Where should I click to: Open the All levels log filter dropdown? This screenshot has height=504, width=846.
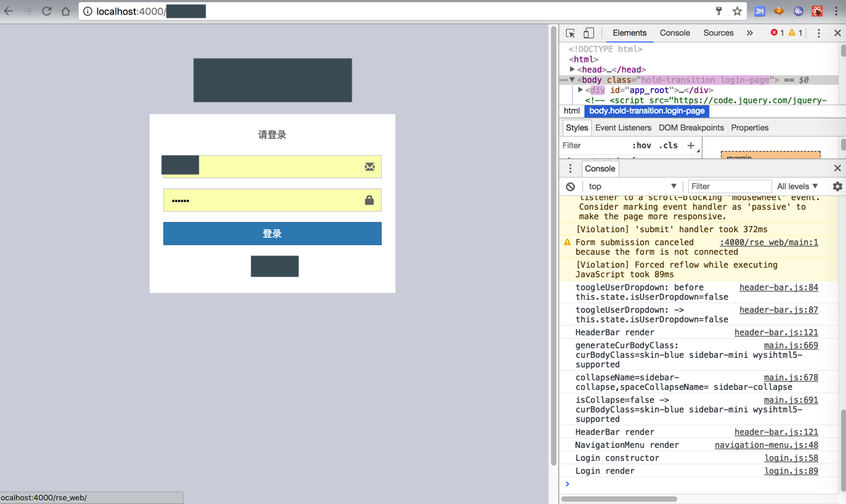point(798,186)
